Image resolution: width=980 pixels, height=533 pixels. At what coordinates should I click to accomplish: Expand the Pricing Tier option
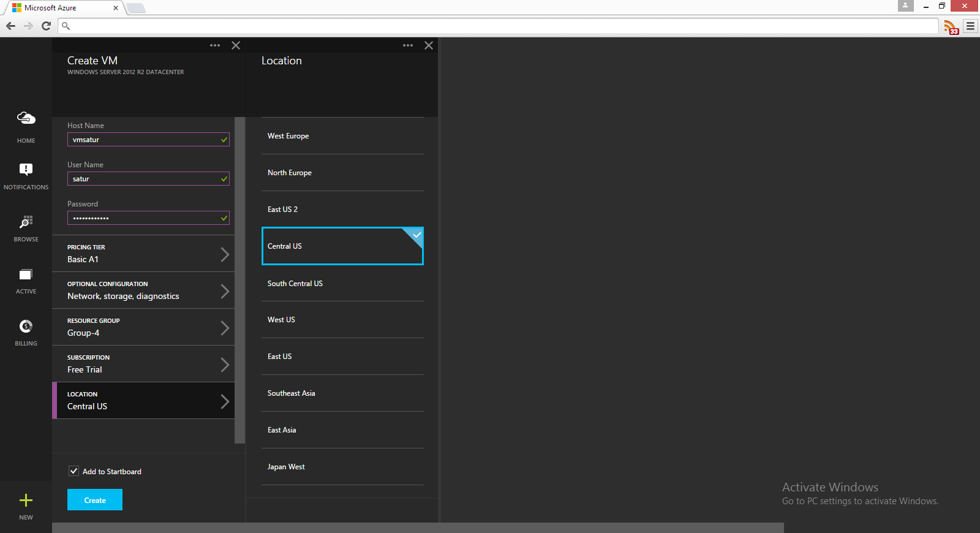[143, 254]
